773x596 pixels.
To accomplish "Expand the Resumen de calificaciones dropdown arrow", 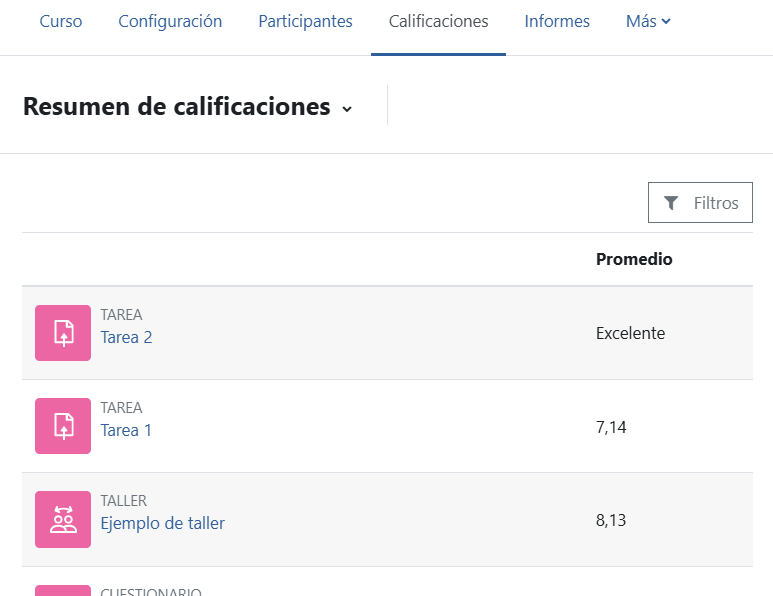I will click(347, 109).
